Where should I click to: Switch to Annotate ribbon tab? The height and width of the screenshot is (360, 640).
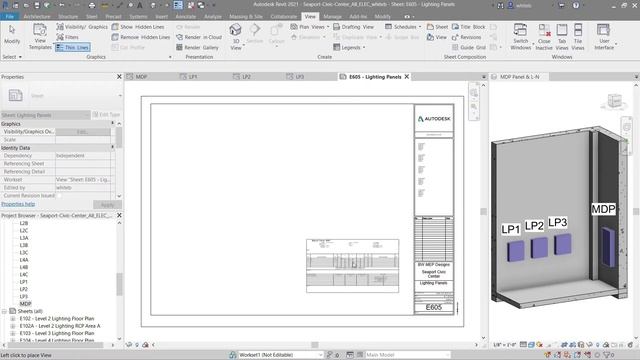[185, 17]
